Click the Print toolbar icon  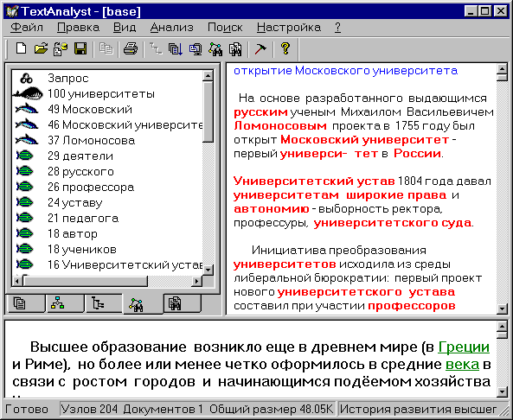click(x=131, y=49)
